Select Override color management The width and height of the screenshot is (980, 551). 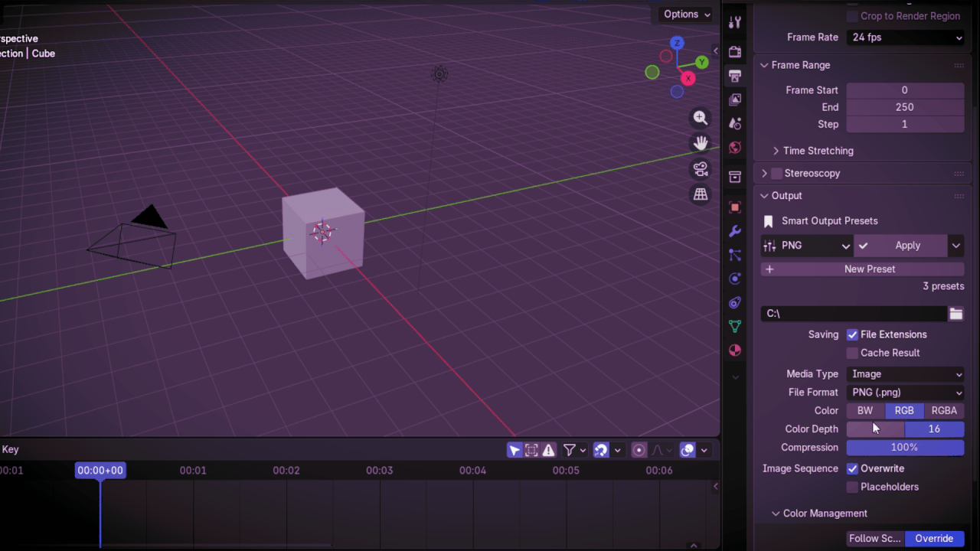pyautogui.click(x=934, y=539)
